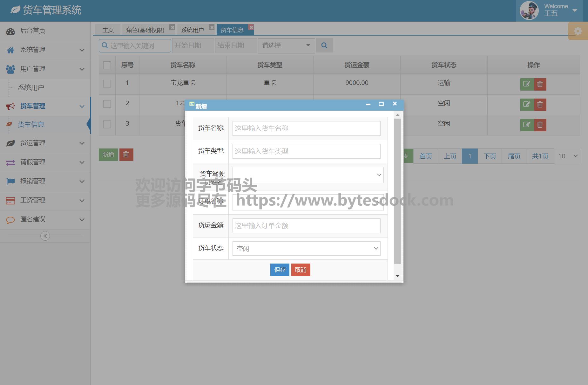Image resolution: width=588 pixels, height=385 pixels.
Task: Open the 货车驾驶员姓名 dropdown
Action: tap(308, 175)
